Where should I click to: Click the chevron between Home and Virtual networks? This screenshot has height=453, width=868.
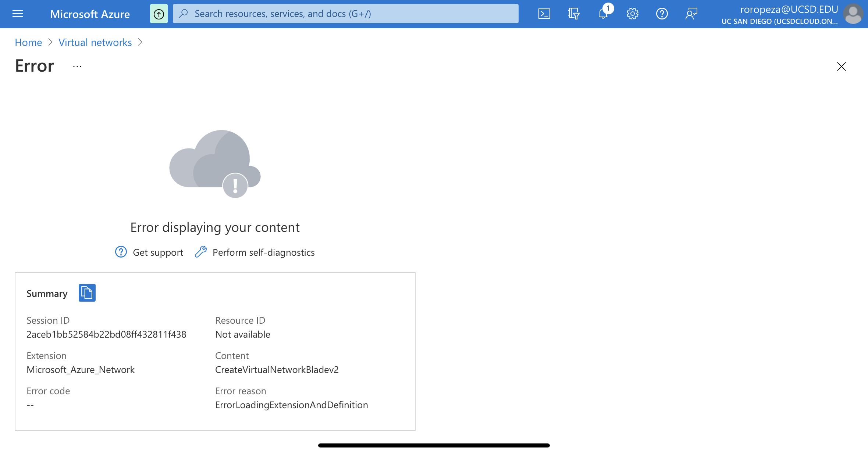(50, 43)
